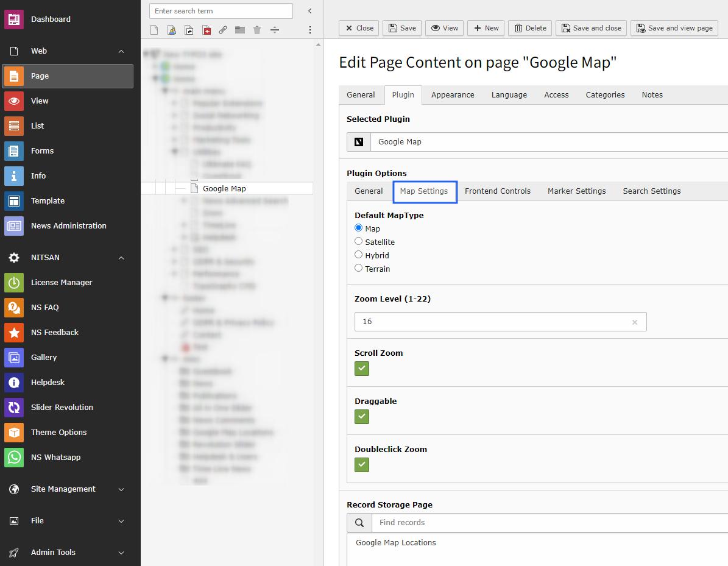Image resolution: width=728 pixels, height=566 pixels.
Task: Click the Delete button
Action: (530, 28)
